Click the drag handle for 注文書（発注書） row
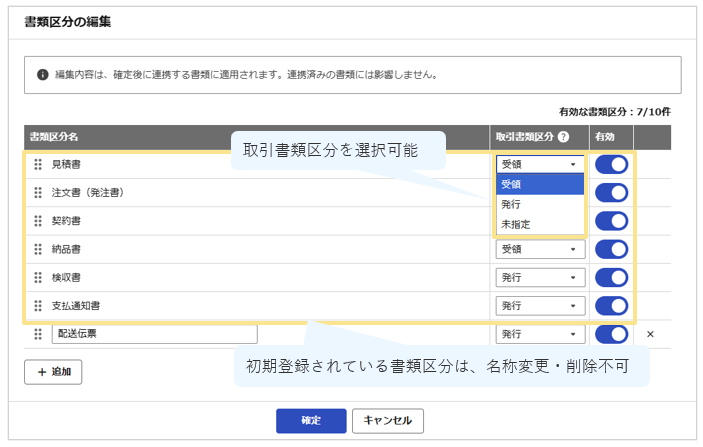The height and width of the screenshot is (447, 703). pyautogui.click(x=38, y=193)
